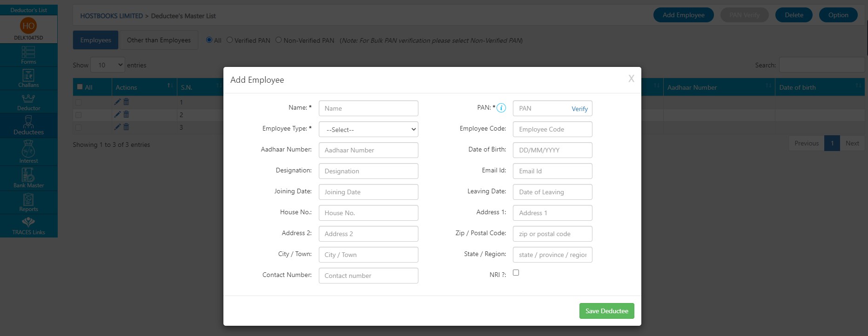Open the Deductor's List menu
Viewport: 868px width, 336px height.
[x=29, y=10]
